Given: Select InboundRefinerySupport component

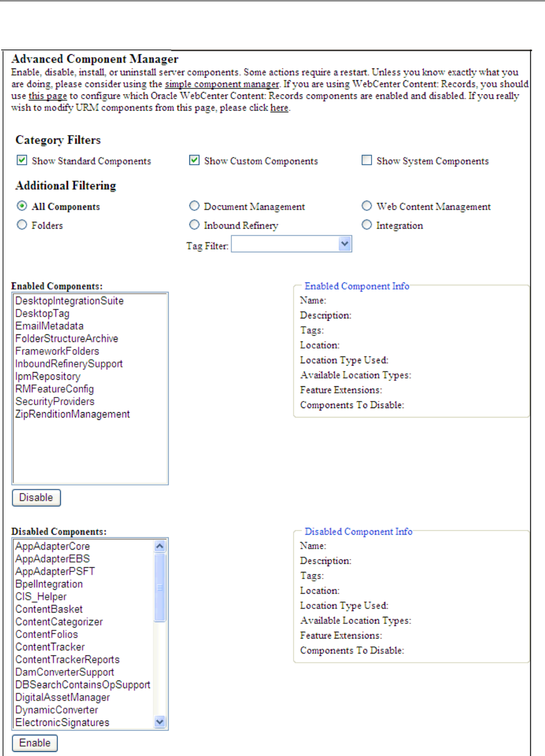Looking at the screenshot, I should click(69, 364).
